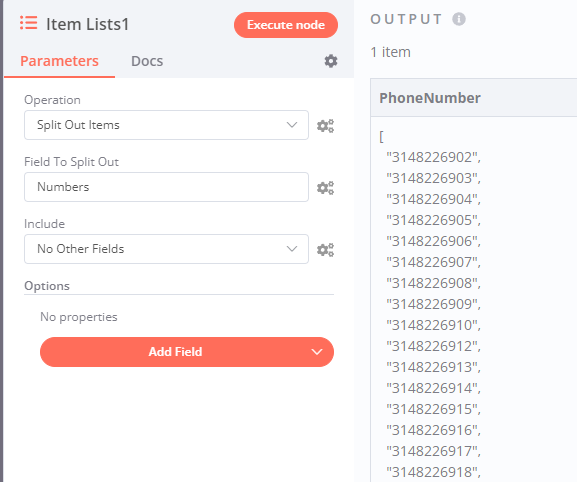Select the value "3148226902" in output

click(x=432, y=157)
